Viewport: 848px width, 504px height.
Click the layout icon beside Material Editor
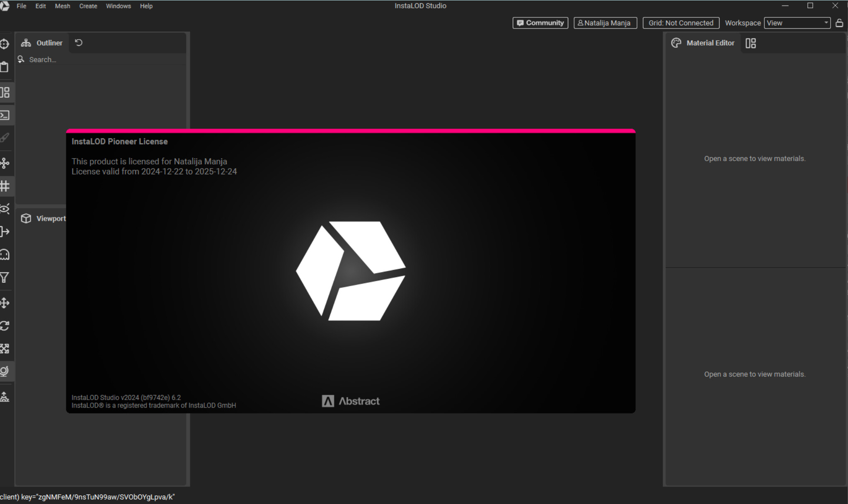751,43
